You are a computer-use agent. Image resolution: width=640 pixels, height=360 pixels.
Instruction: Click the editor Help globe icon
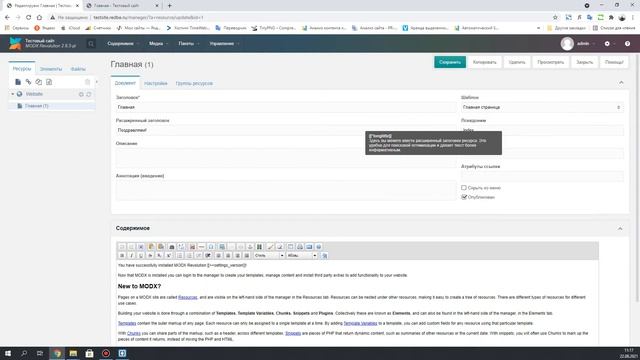point(319,247)
